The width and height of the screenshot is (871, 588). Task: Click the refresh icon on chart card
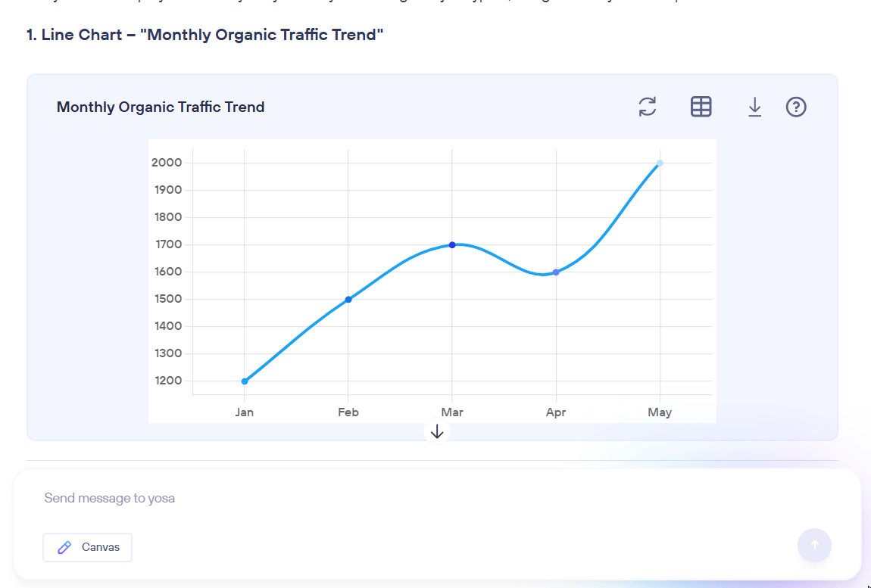(648, 107)
